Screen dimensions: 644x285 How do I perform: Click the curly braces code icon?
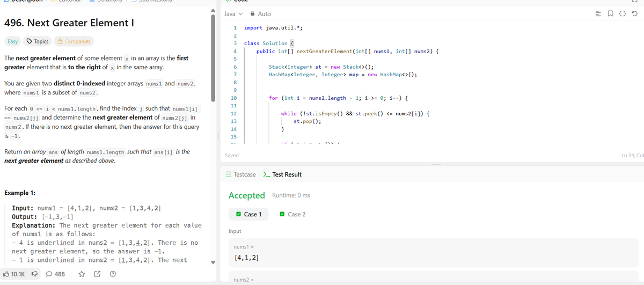click(624, 13)
